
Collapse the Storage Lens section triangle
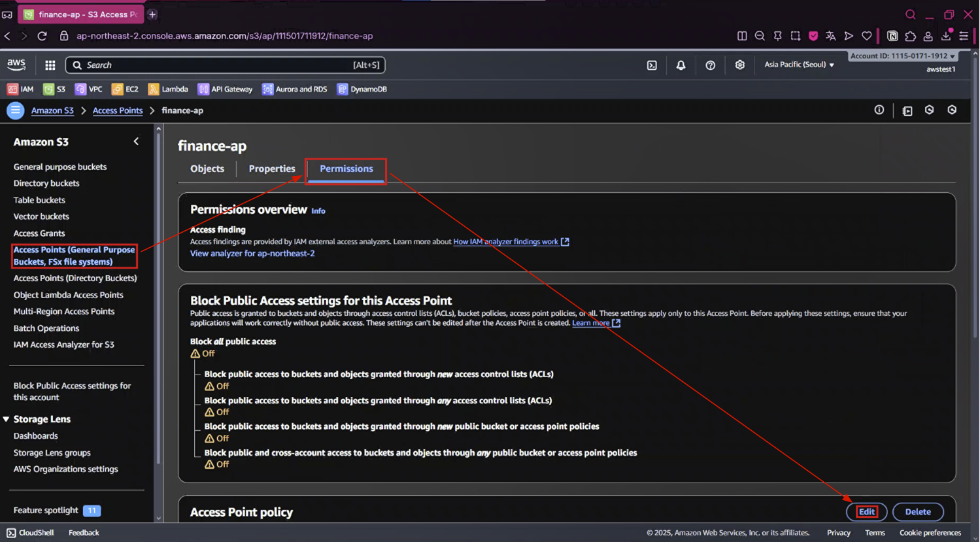(x=6, y=419)
